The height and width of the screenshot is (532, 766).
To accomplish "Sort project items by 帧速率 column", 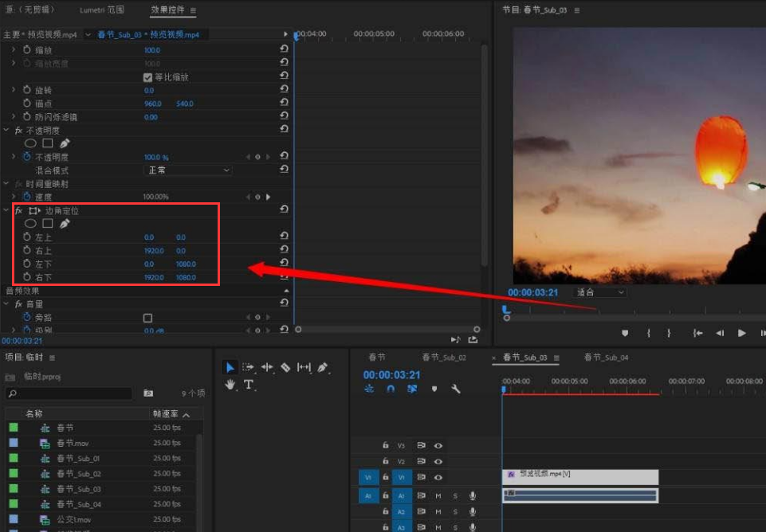I will click(166, 414).
